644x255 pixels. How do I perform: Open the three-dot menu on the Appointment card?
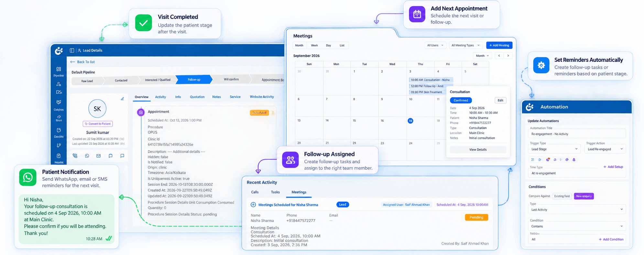(273, 113)
